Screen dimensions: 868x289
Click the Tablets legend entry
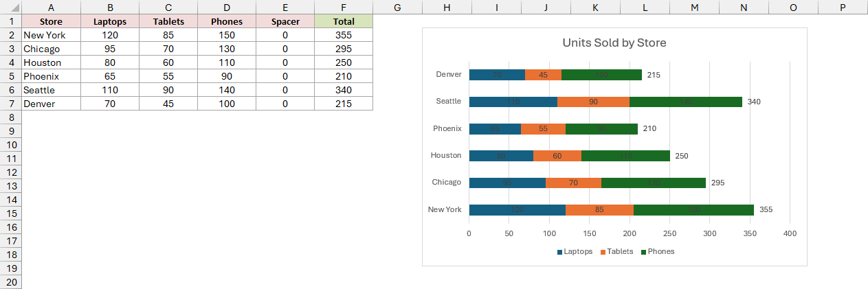[616, 251]
